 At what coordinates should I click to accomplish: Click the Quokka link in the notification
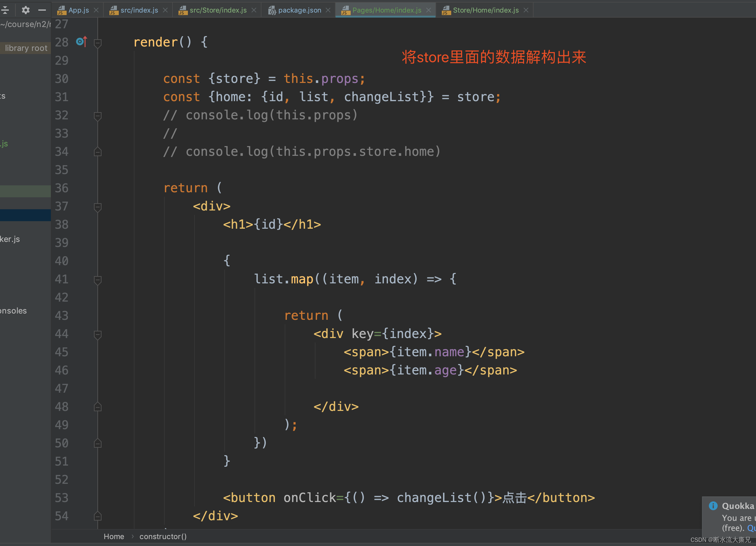[751, 528]
